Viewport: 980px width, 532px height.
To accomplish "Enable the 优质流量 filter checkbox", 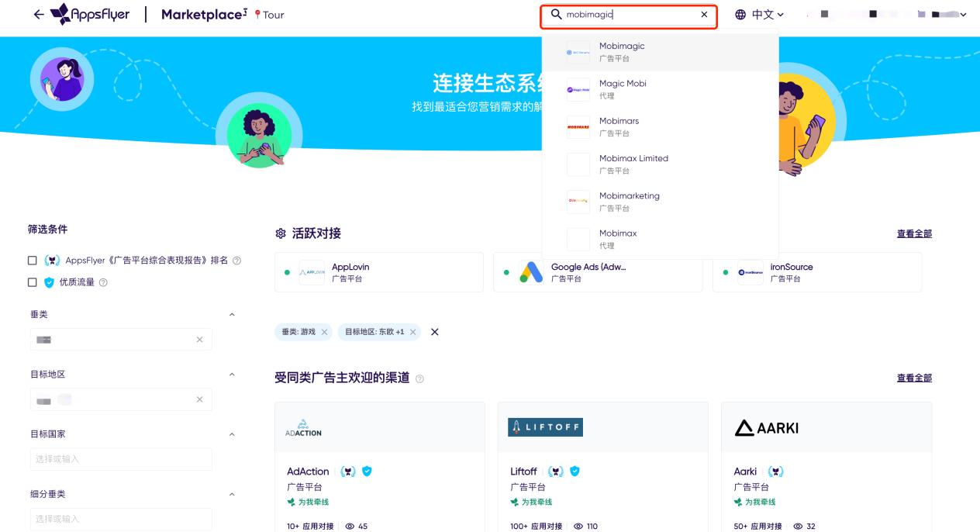I will pyautogui.click(x=32, y=283).
